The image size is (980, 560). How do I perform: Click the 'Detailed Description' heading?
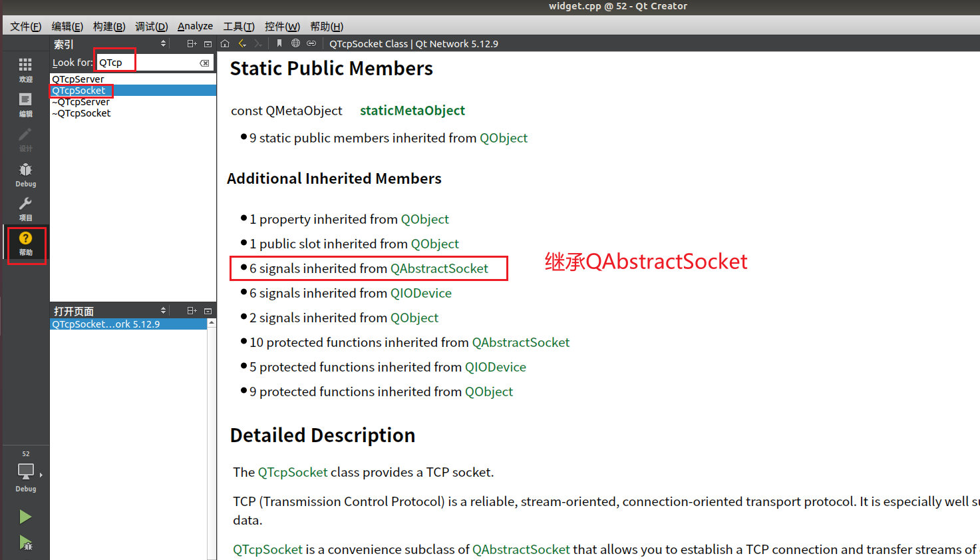323,435
